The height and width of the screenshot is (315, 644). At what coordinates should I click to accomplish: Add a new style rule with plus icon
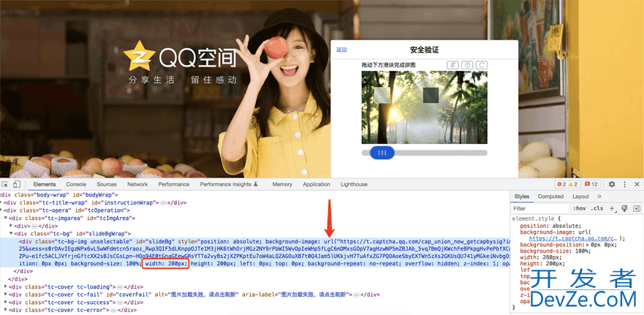(612, 208)
